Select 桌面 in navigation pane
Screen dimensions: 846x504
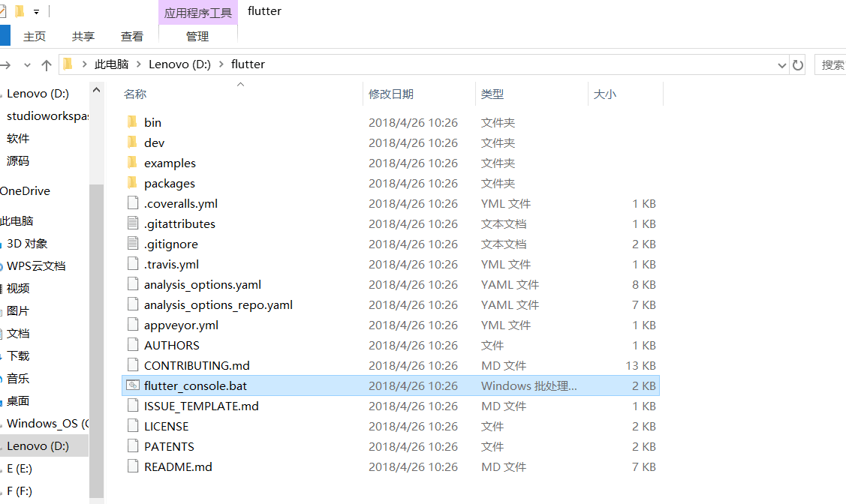pyautogui.click(x=18, y=401)
